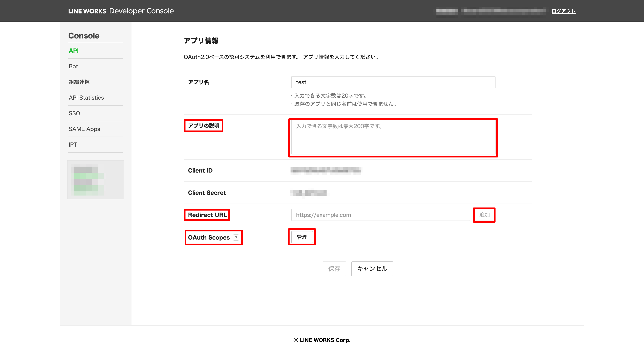Click the blurred thumbnail in the sidebar
This screenshot has width=644, height=358.
click(96, 180)
